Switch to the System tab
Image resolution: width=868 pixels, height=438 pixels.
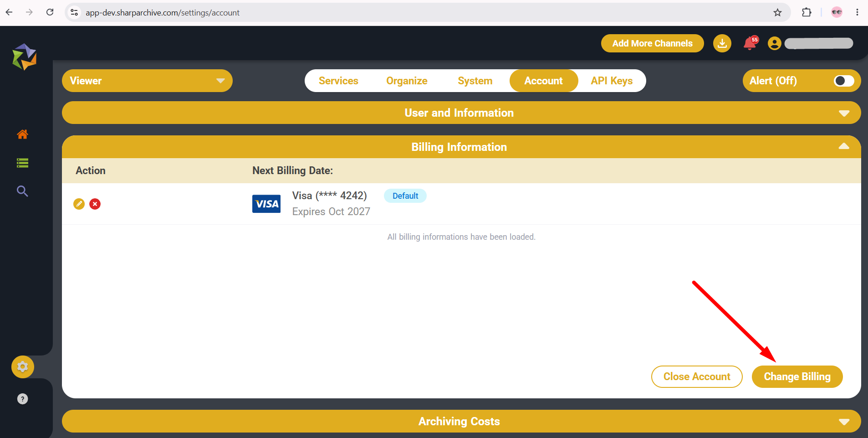[475, 81]
